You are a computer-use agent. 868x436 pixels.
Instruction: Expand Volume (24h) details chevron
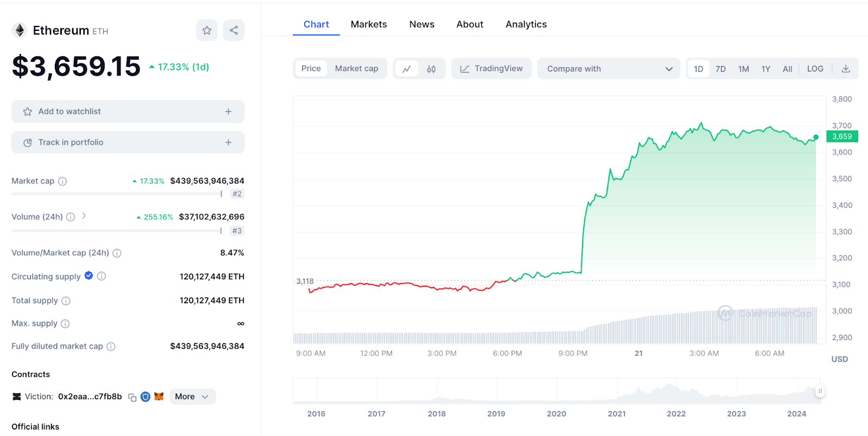point(84,216)
